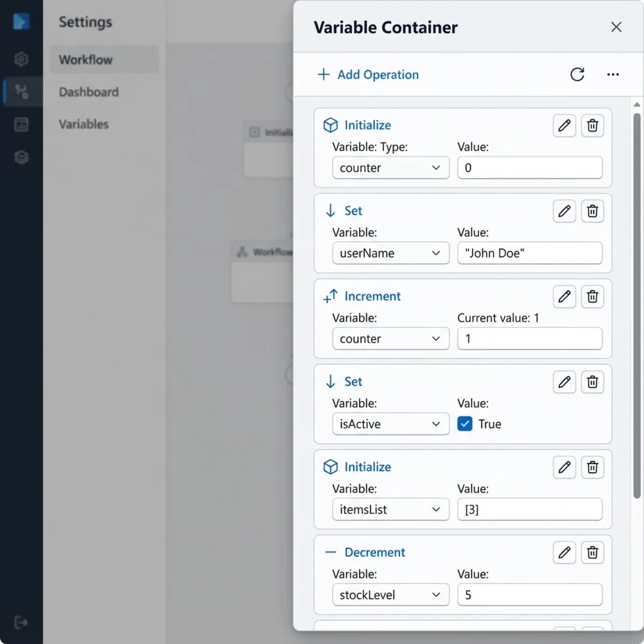Open the dashboard chart sidebar icon

[21, 125]
